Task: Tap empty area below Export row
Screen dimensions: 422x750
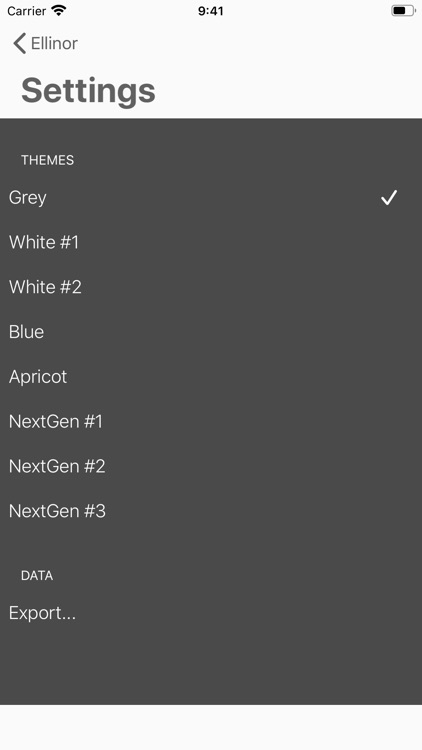Action: point(211,670)
